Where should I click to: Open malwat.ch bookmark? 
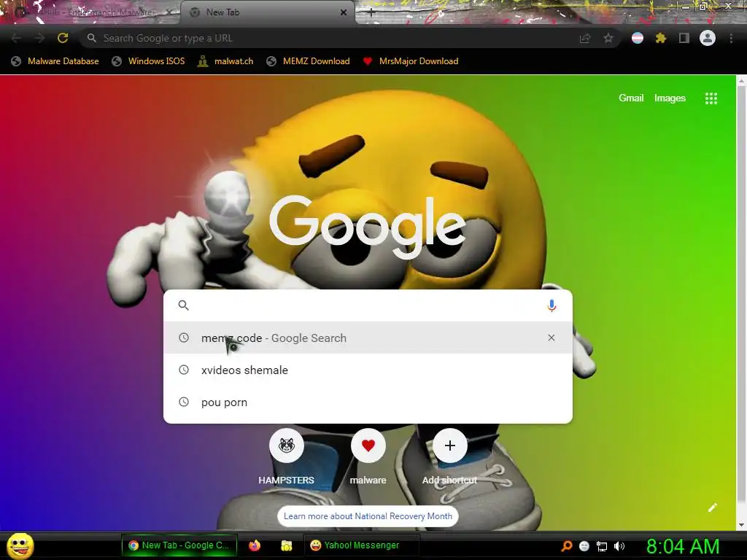pyautogui.click(x=225, y=61)
